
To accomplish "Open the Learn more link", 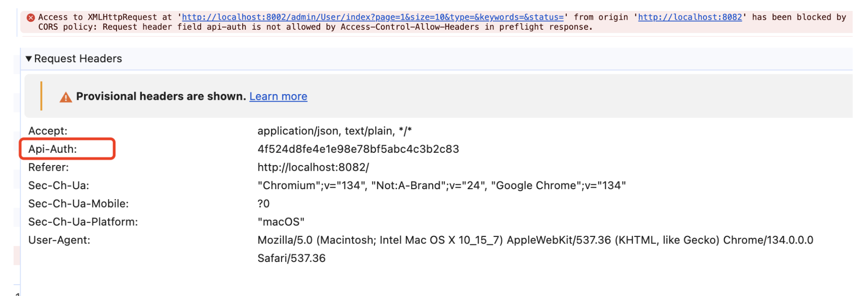I will coord(278,96).
